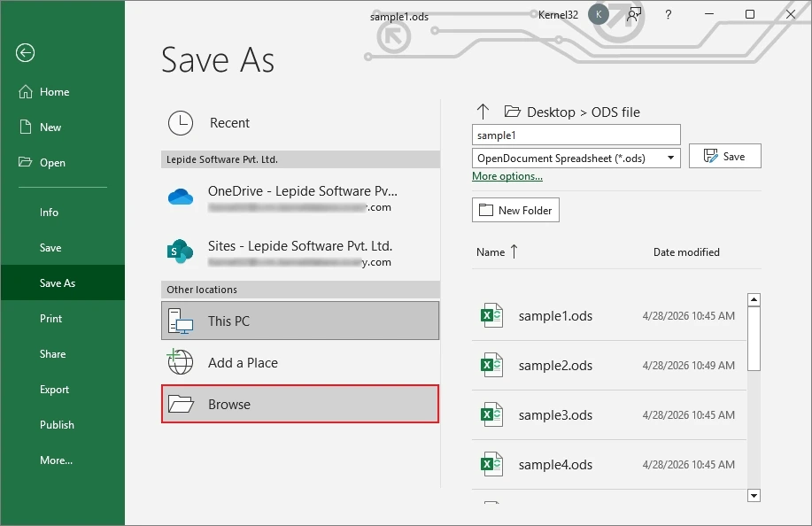This screenshot has width=812, height=526.
Task: Select New in the sidebar
Action: tap(62, 127)
